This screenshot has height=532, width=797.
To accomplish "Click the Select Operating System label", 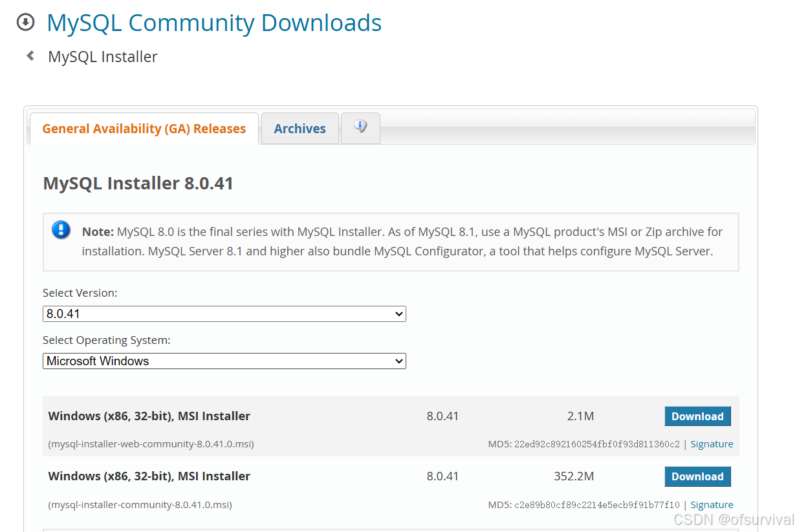I will 107,340.
